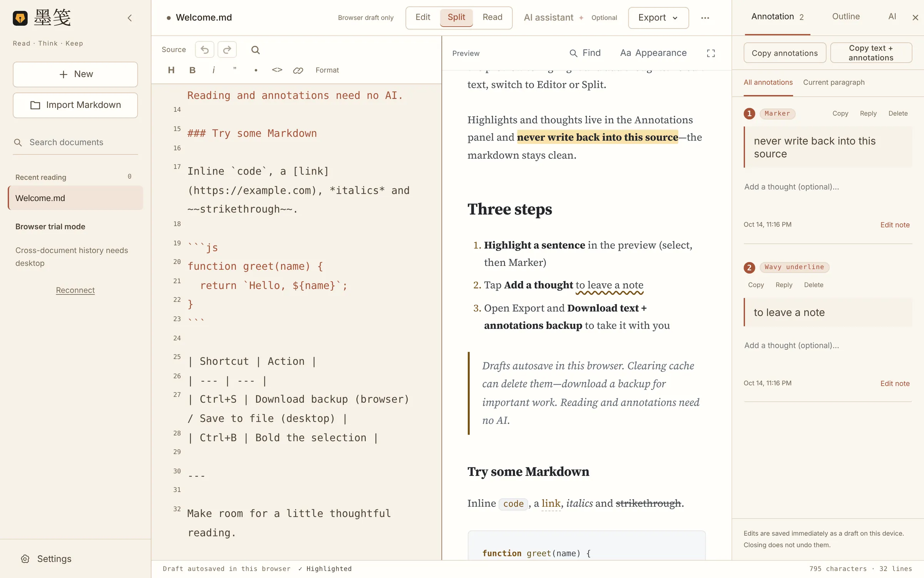The height and width of the screenshot is (578, 924).
Task: Copy the Marker annotation
Action: click(x=840, y=114)
